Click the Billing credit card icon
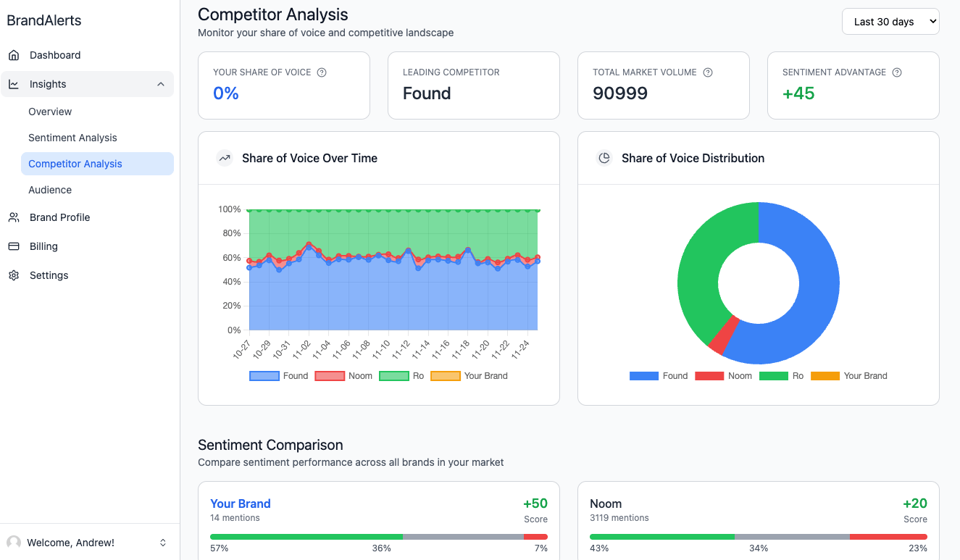 click(x=14, y=246)
